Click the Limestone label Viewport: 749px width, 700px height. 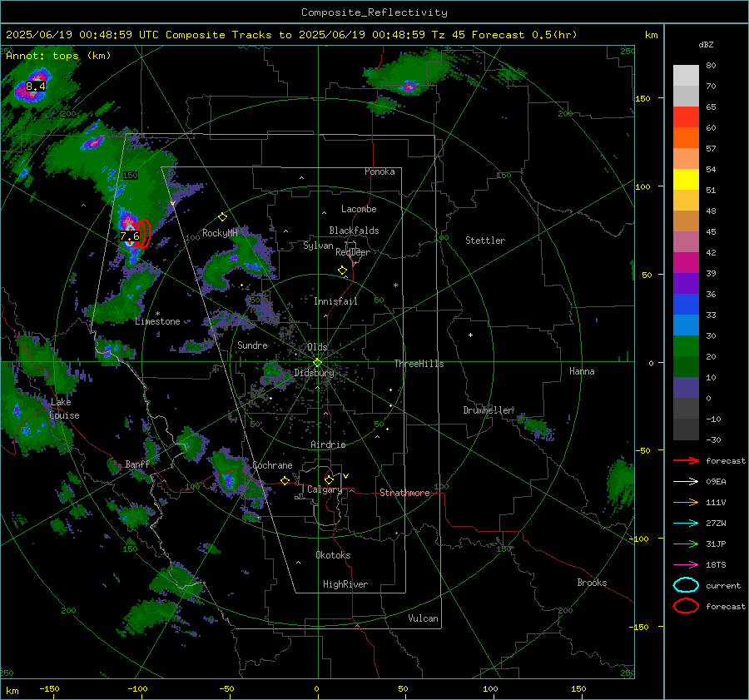click(x=157, y=321)
